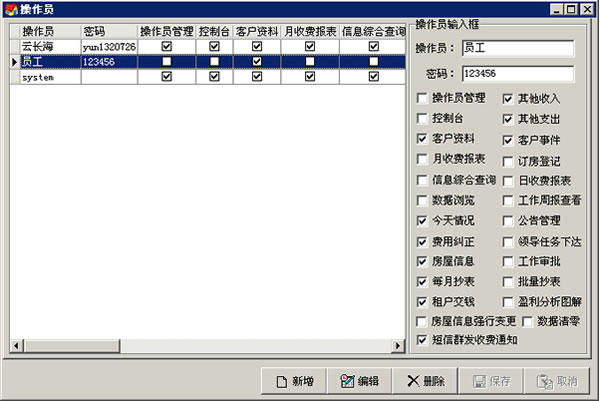Click the yun1320726 password cell
This screenshot has height=401, width=600.
[x=109, y=47]
